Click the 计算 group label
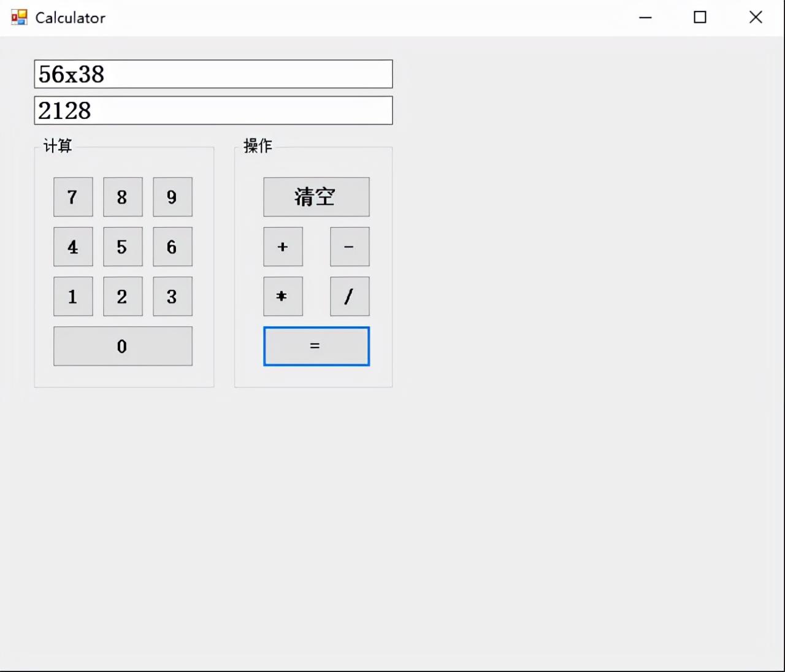This screenshot has width=785, height=672. [58, 145]
